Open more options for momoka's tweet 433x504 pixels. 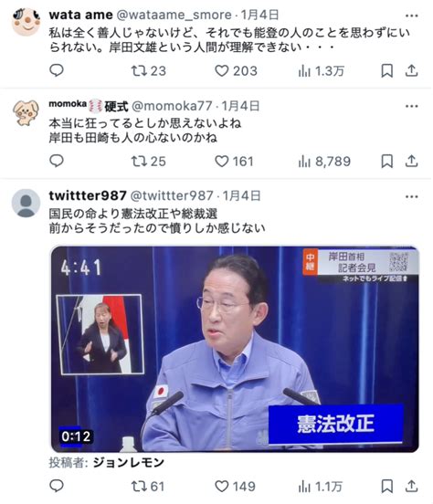pos(411,106)
